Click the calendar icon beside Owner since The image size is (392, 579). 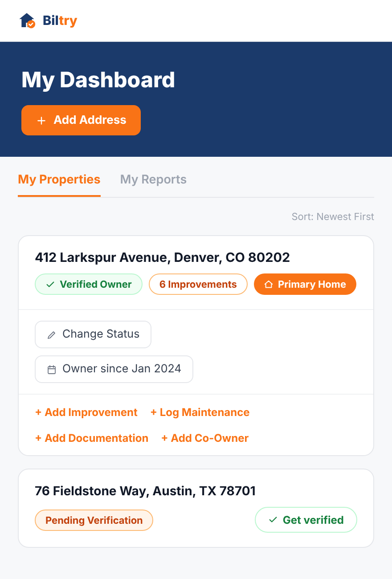tap(52, 370)
